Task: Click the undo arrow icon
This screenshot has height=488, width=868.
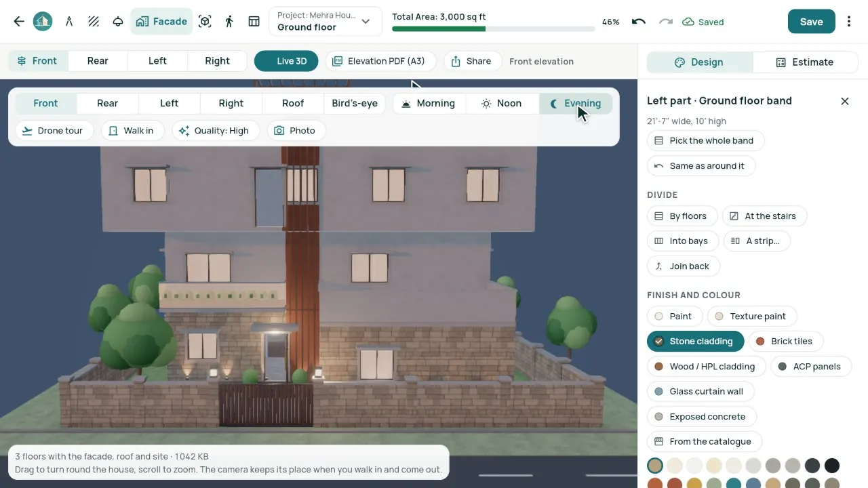Action: (638, 22)
